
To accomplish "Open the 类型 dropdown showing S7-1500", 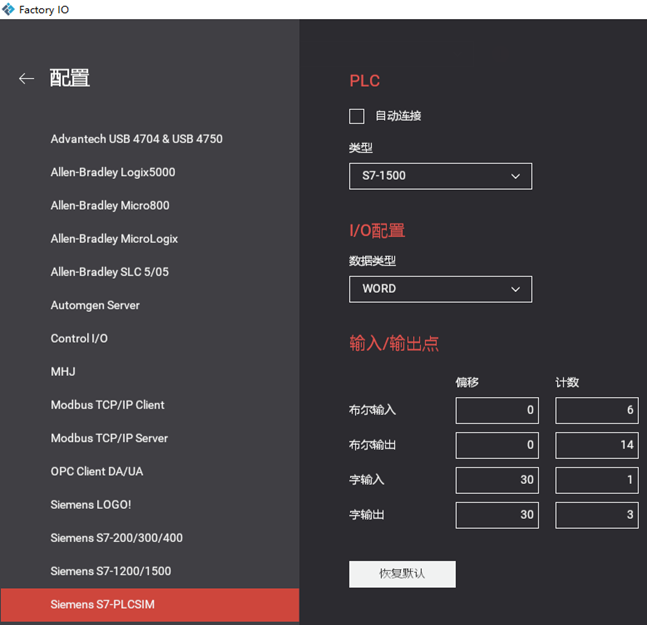I will pyautogui.click(x=440, y=176).
